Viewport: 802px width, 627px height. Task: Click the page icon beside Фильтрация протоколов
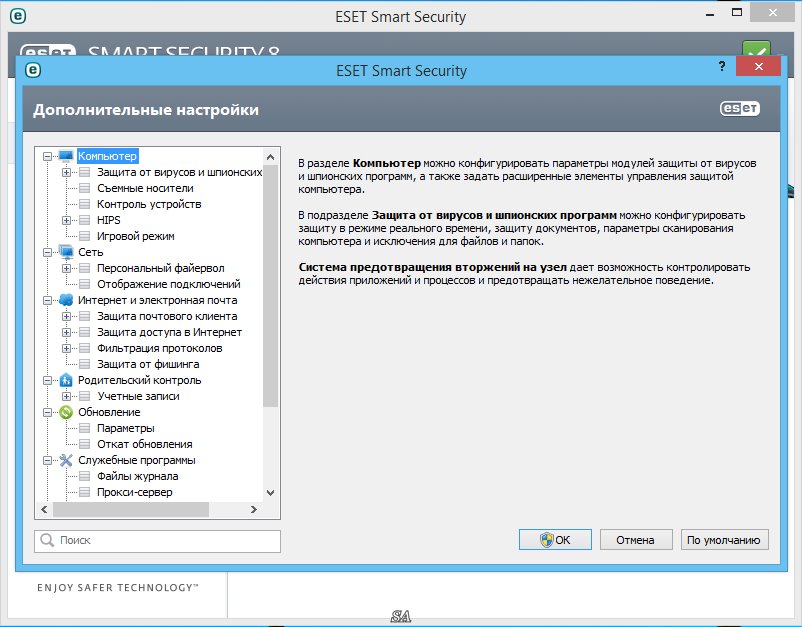pos(85,348)
